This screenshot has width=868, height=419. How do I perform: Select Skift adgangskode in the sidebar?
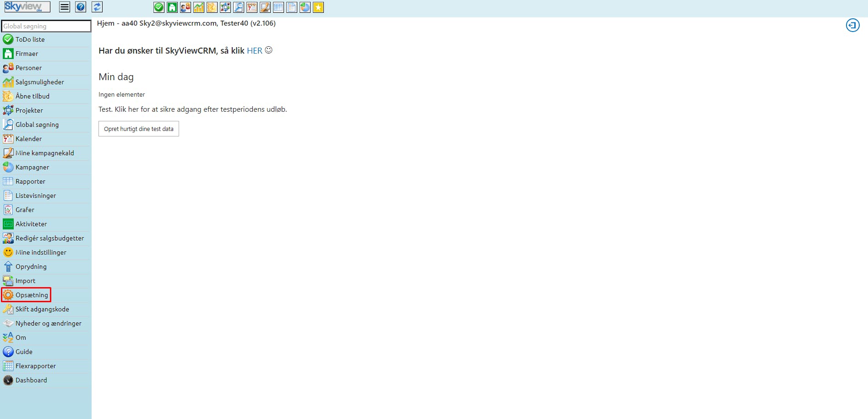(x=46, y=309)
